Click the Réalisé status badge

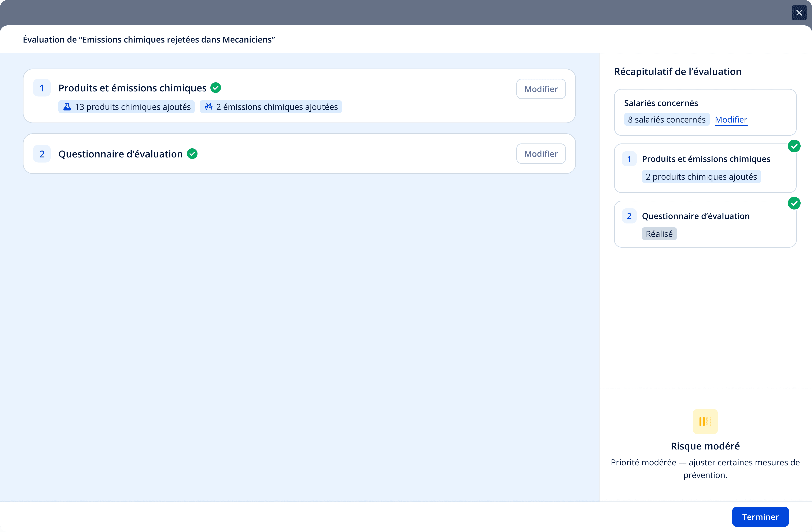click(x=659, y=234)
